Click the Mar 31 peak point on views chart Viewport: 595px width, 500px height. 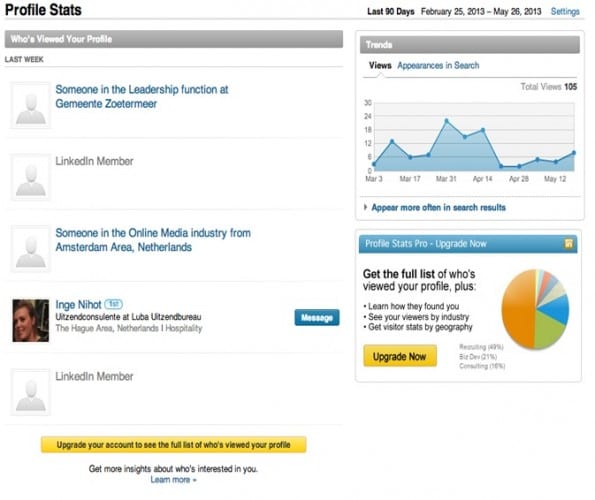[x=447, y=121]
